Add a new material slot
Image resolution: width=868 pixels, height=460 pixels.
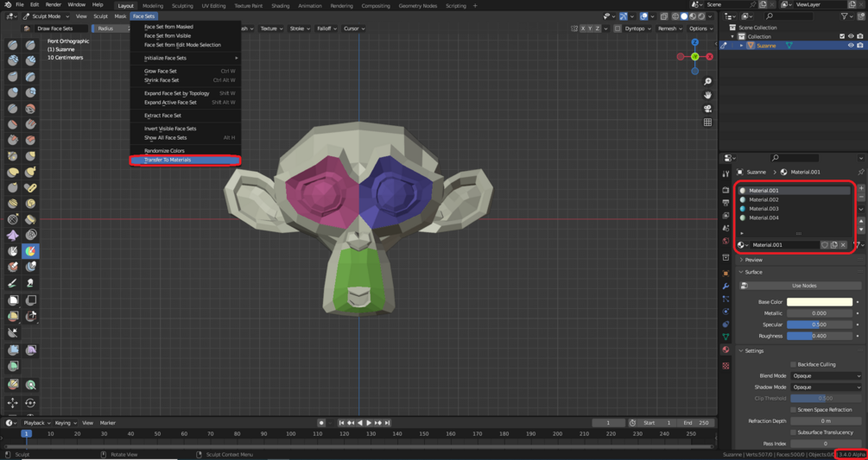[x=861, y=188]
